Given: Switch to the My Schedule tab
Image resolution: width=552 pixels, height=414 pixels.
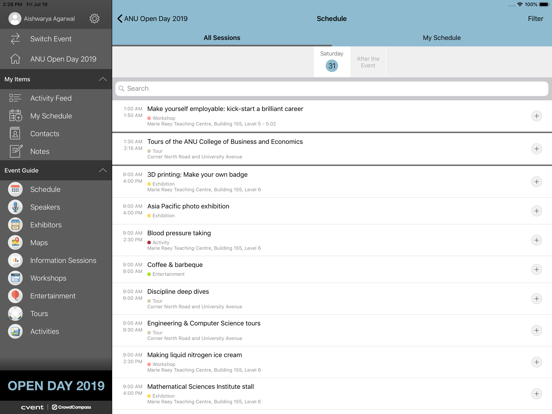Looking at the screenshot, I should pos(441,38).
